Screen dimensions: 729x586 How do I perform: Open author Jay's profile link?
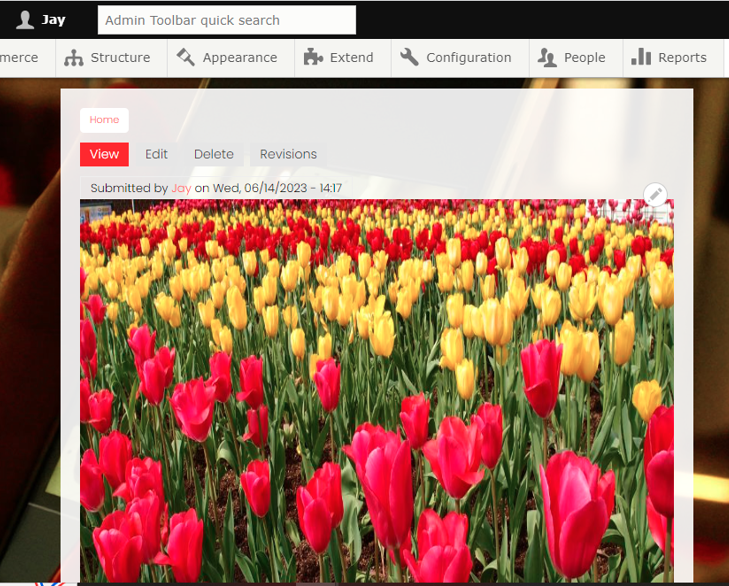[x=181, y=188]
